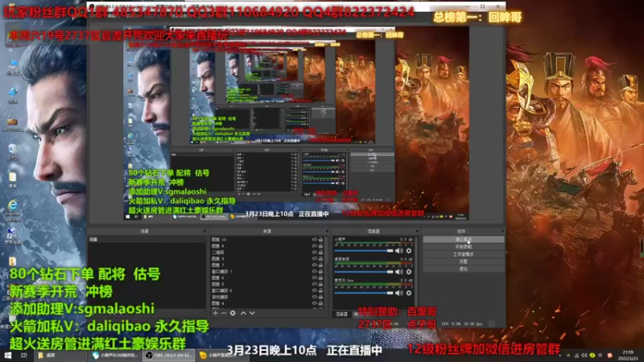Open the 麦克风/Aux channel gear menu
This screenshot has width=644, height=362.
point(409,293)
